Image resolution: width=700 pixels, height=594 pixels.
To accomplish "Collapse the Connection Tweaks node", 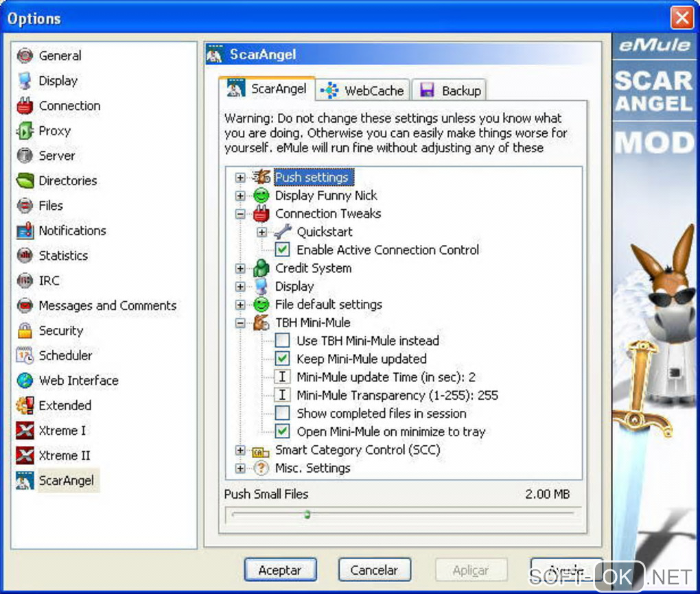I will [240, 214].
